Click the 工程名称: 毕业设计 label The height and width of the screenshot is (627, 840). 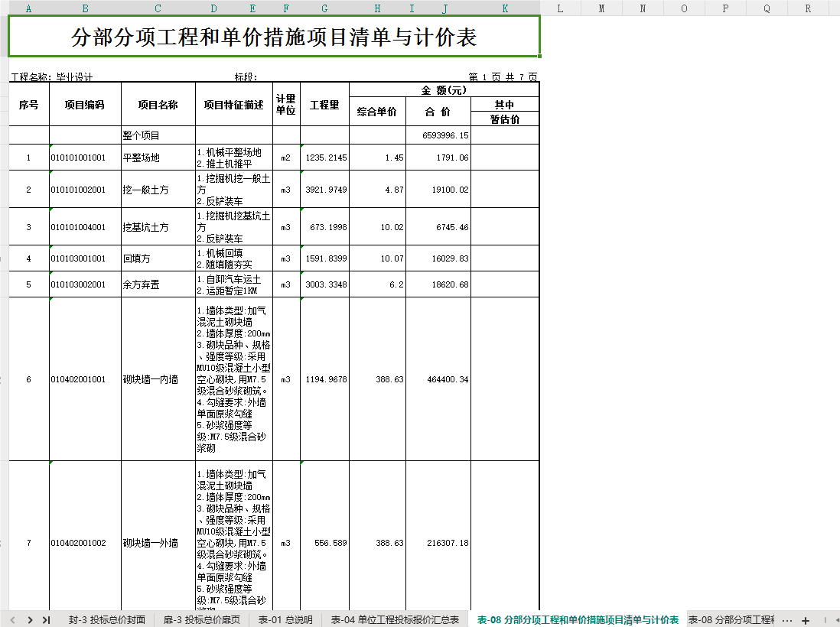pyautogui.click(x=52, y=77)
